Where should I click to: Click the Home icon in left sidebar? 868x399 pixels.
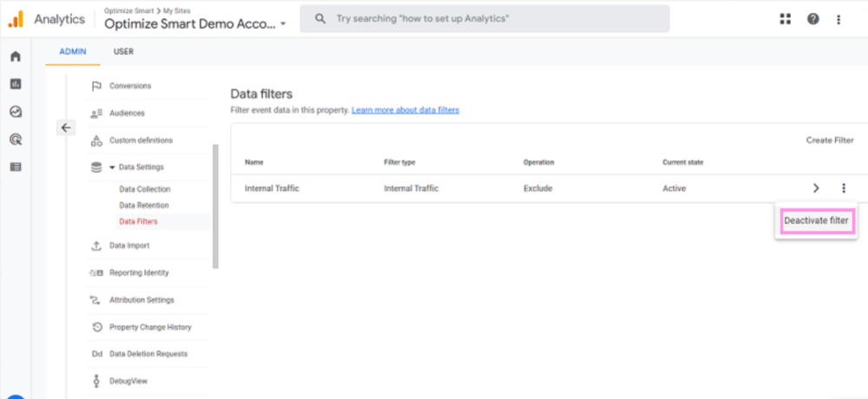[15, 56]
